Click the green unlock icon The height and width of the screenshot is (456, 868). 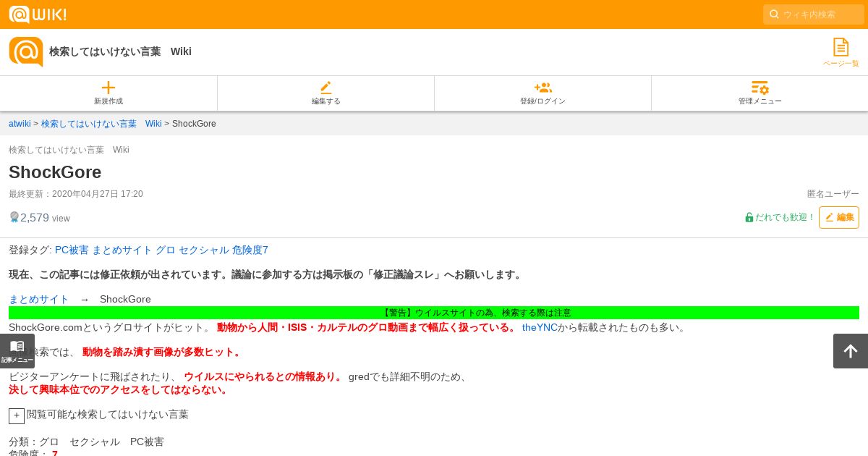coord(749,217)
